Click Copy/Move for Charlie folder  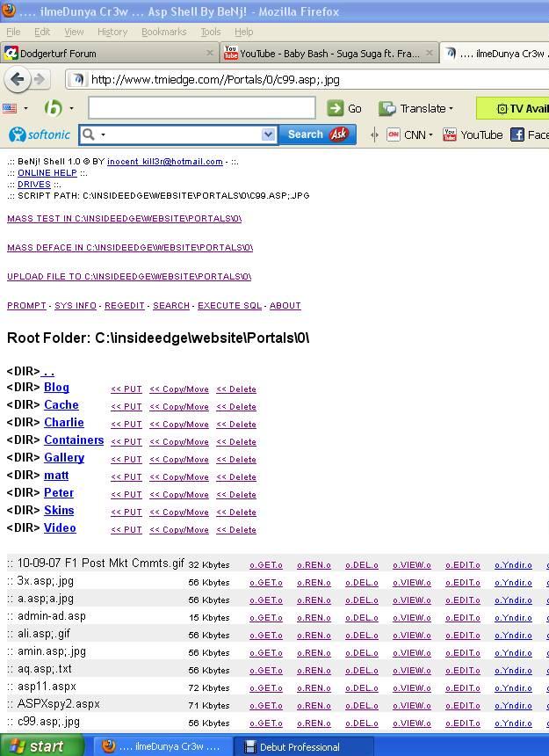click(179, 425)
